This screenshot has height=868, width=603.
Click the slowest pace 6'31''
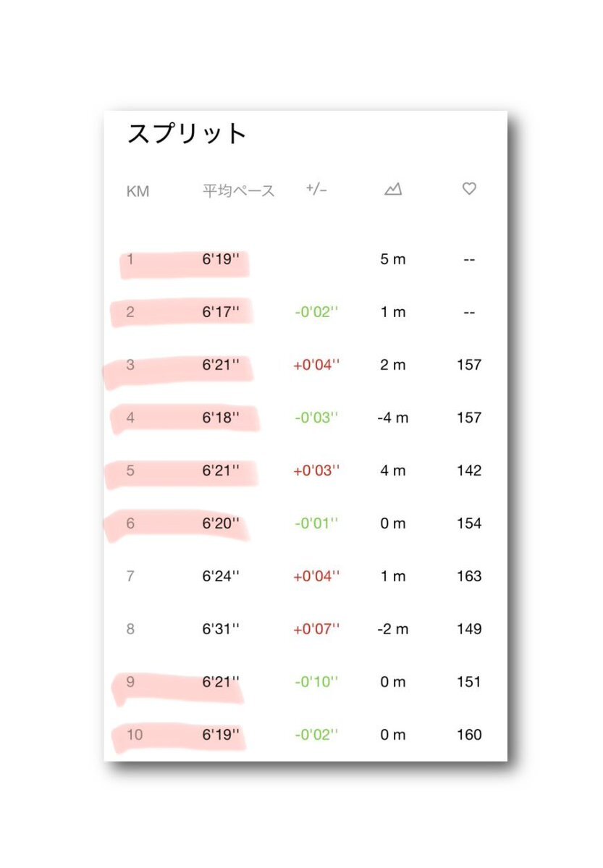pyautogui.click(x=221, y=629)
